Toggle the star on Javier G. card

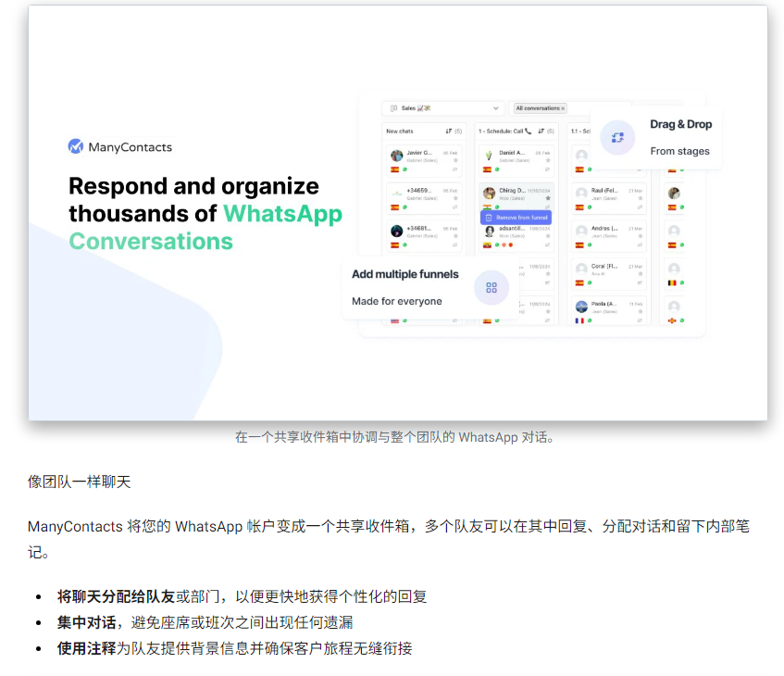[454, 160]
